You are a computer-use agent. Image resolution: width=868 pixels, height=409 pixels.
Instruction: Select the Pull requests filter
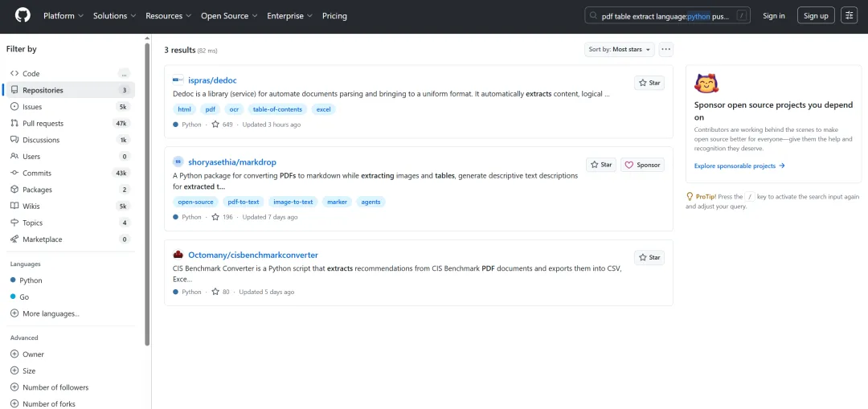click(43, 123)
